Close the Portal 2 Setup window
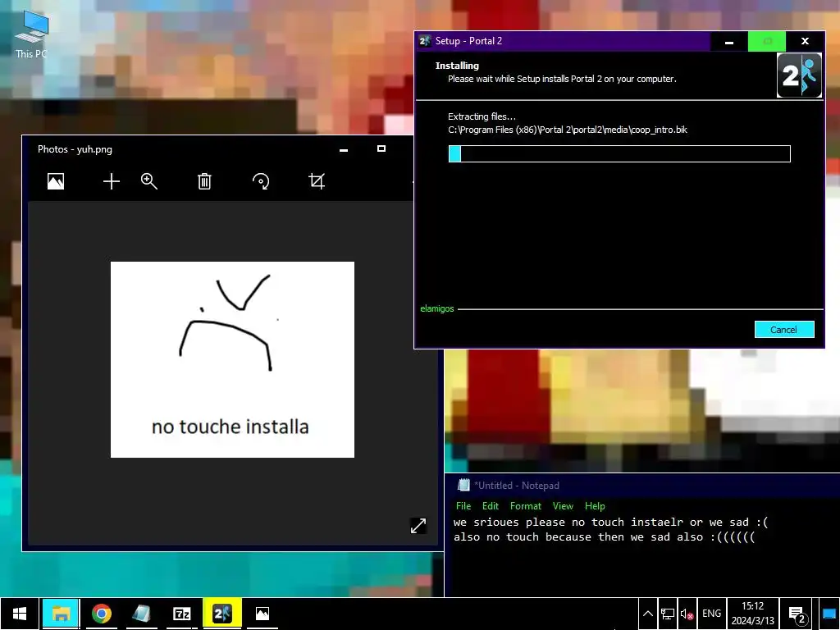The height and width of the screenshot is (630, 840). pyautogui.click(x=805, y=41)
